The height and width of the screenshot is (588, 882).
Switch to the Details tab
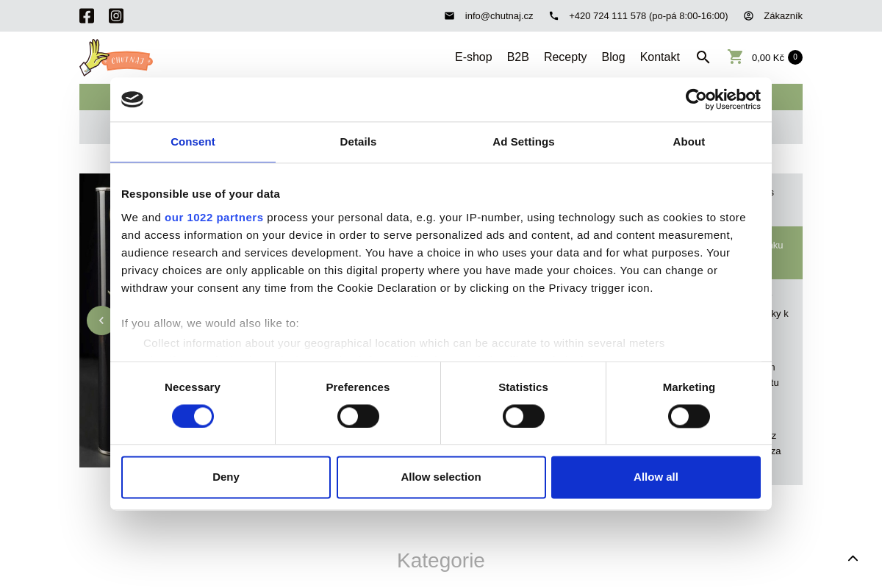point(358,142)
